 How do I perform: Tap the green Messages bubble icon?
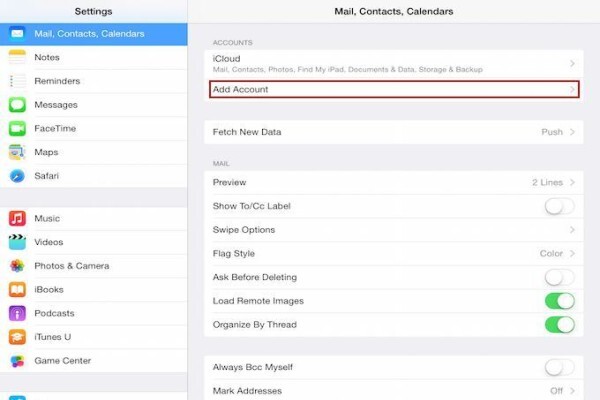(x=17, y=105)
